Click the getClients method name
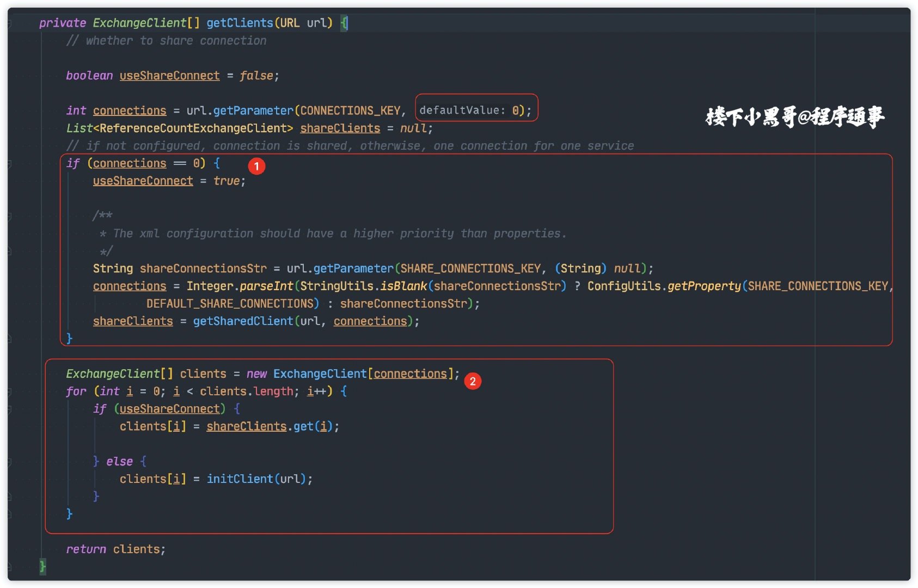This screenshot has width=918, height=588. click(x=240, y=23)
